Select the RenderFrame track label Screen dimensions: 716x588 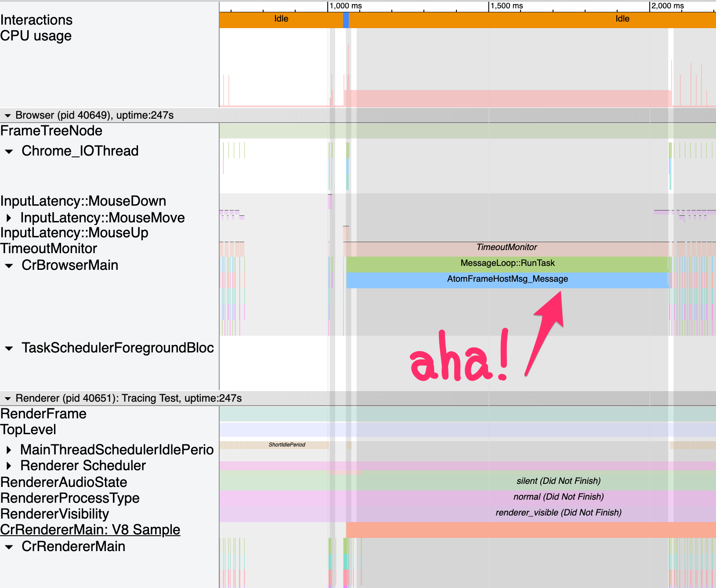click(x=43, y=414)
